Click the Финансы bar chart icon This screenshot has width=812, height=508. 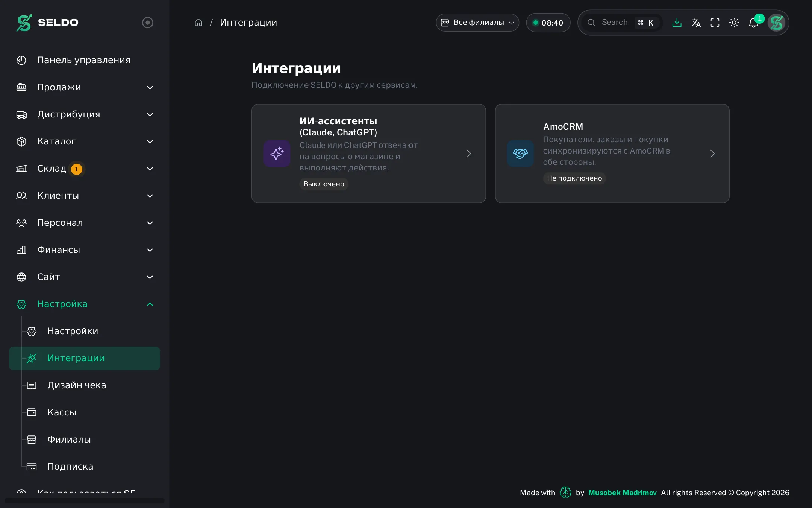tap(21, 250)
